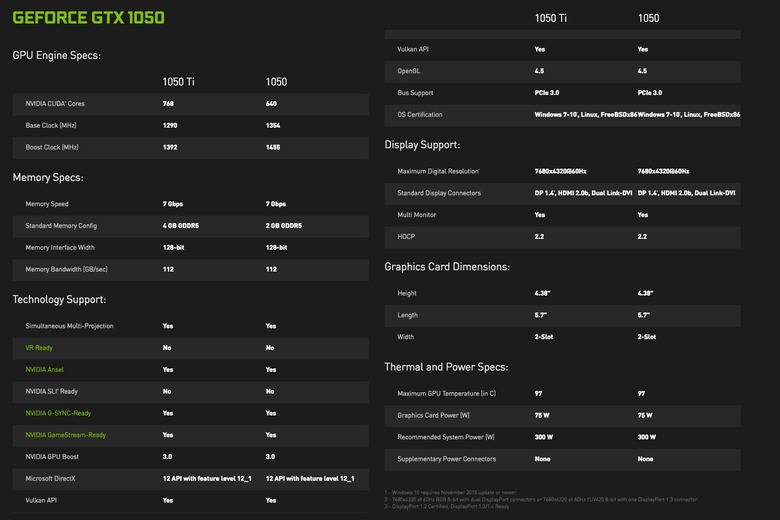Click the Technology Support heading
The height and width of the screenshot is (520, 780).
(x=59, y=300)
